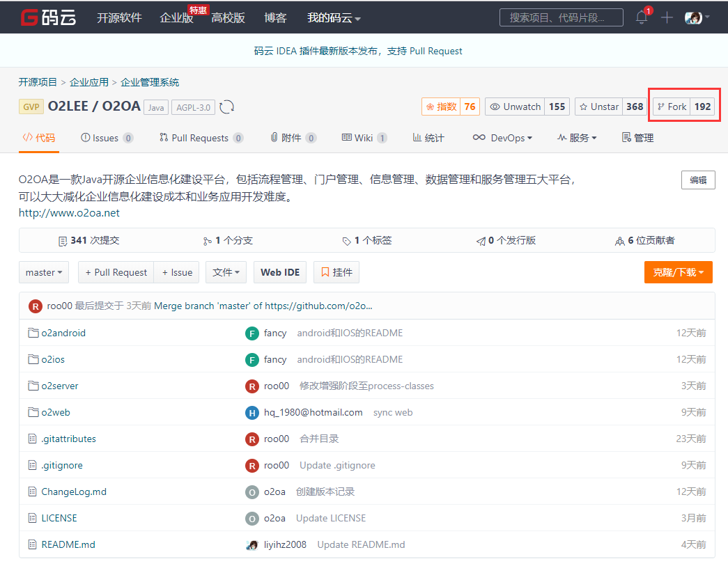Click the o2android folder icon
Image resolution: width=728 pixels, height=566 pixels.
pyautogui.click(x=33, y=333)
